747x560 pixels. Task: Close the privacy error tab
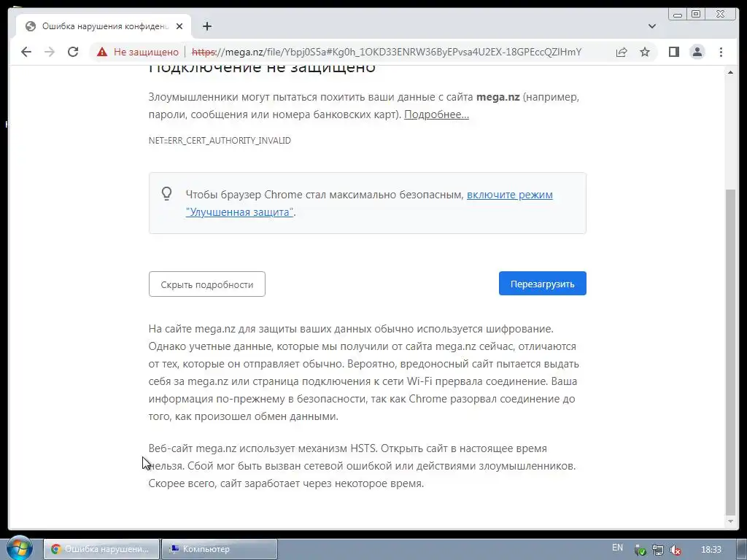pos(179,26)
